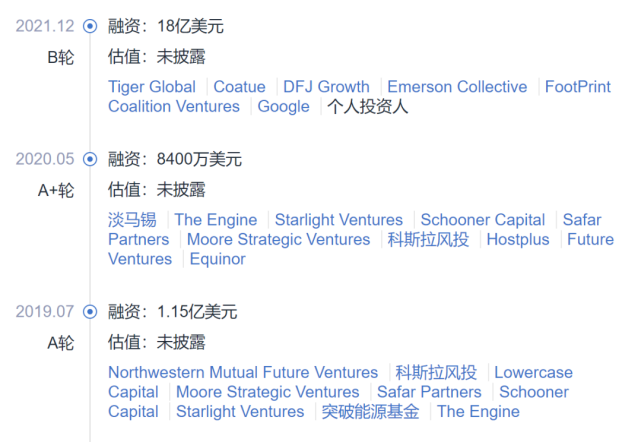Click the 2020.05 timeline marker dot

pos(90,159)
